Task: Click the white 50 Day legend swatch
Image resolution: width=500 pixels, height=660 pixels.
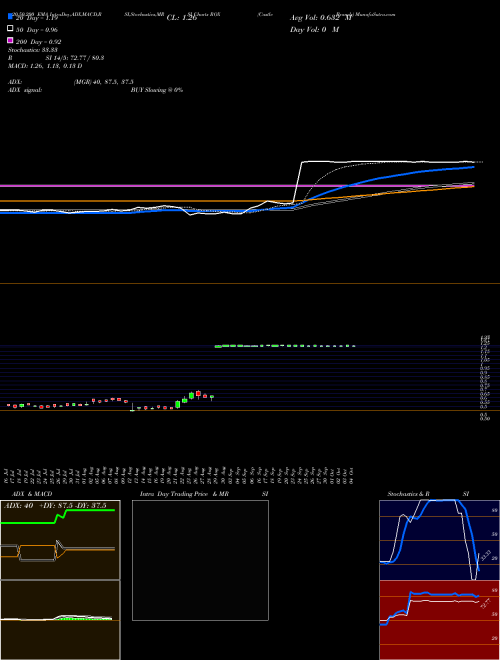Action: [x=10, y=29]
